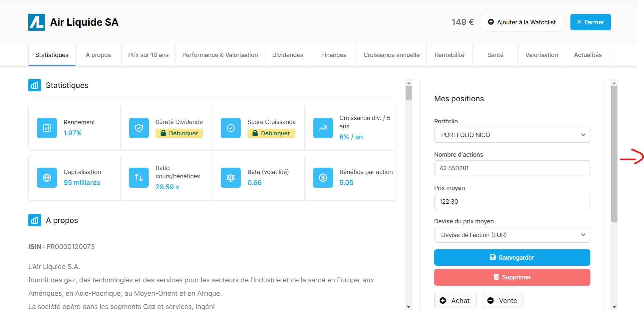Viewport: 644px width, 310px height.
Task: Click the Vente button
Action: (502, 301)
